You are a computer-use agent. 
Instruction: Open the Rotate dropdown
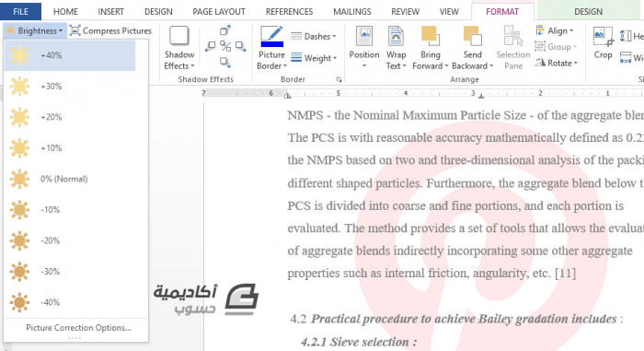[x=557, y=63]
